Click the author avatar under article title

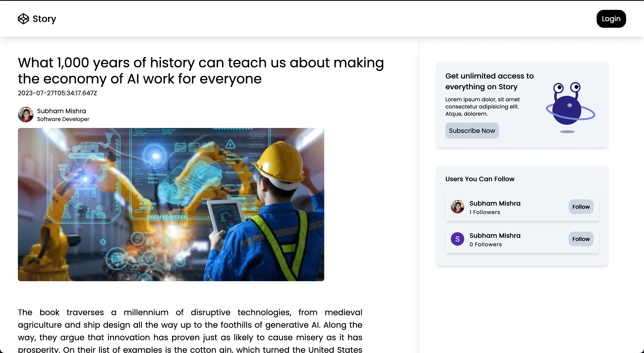click(25, 115)
